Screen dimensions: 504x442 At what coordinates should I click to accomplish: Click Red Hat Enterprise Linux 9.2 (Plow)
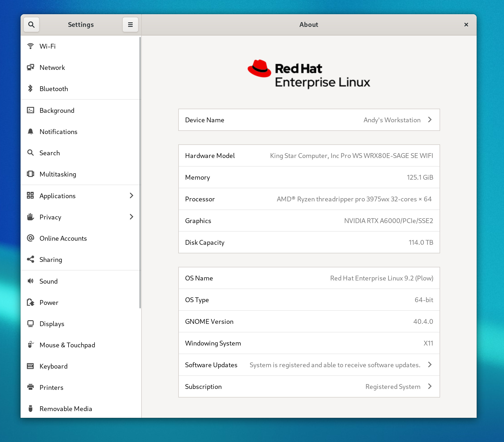click(382, 278)
